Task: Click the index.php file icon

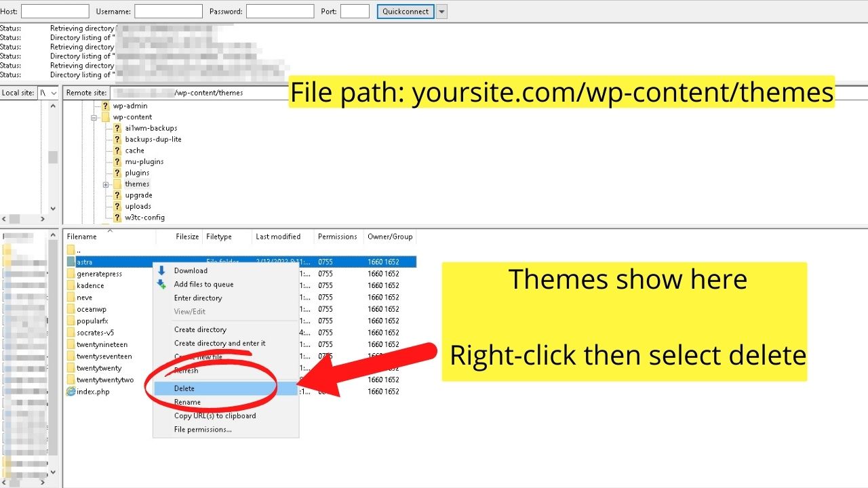Action: (71, 392)
